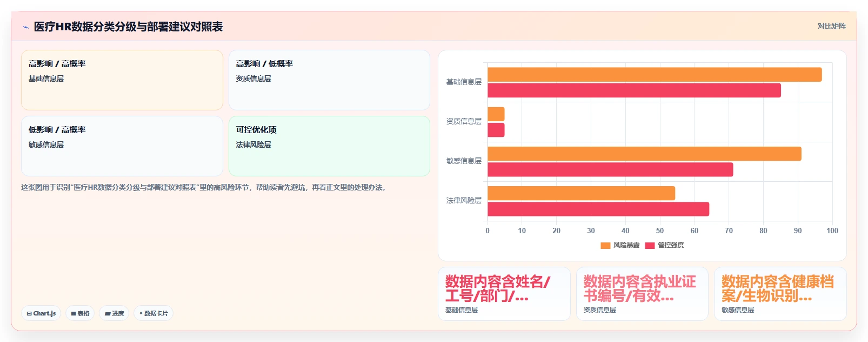The width and height of the screenshot is (868, 342).
Task: Open the 数据内容含执业证书编号 data card
Action: [642, 294]
